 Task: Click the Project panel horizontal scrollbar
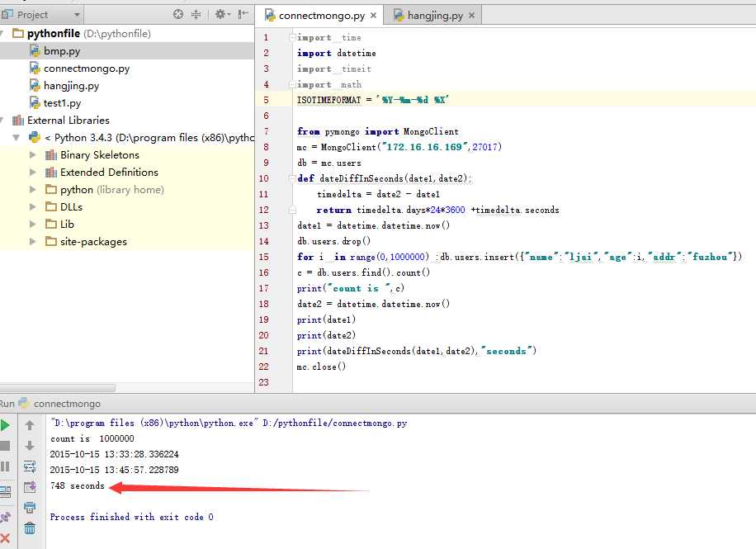point(58,388)
